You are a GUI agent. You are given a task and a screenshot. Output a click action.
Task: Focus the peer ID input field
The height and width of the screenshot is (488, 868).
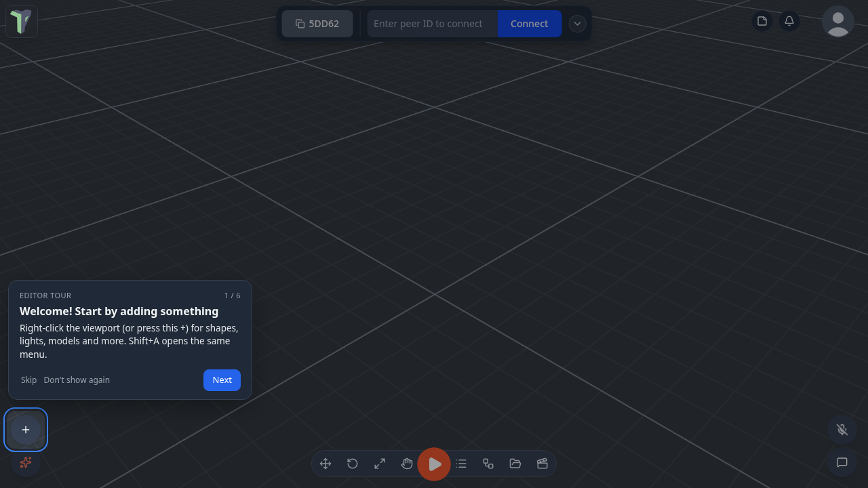coord(433,24)
